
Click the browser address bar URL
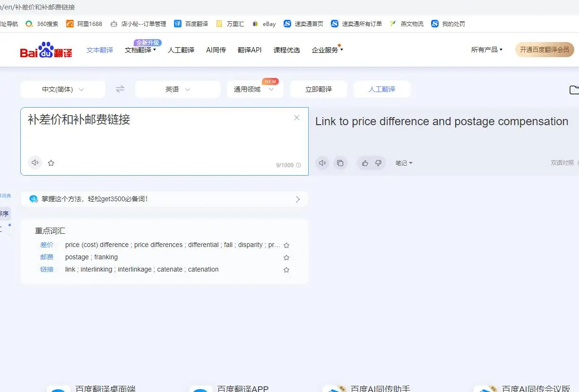click(x=38, y=7)
